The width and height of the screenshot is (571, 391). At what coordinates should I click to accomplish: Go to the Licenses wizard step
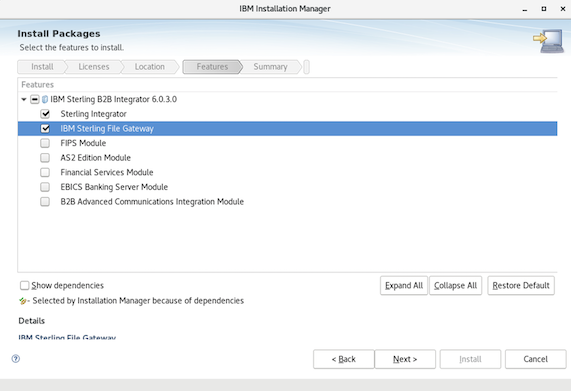pos(94,67)
